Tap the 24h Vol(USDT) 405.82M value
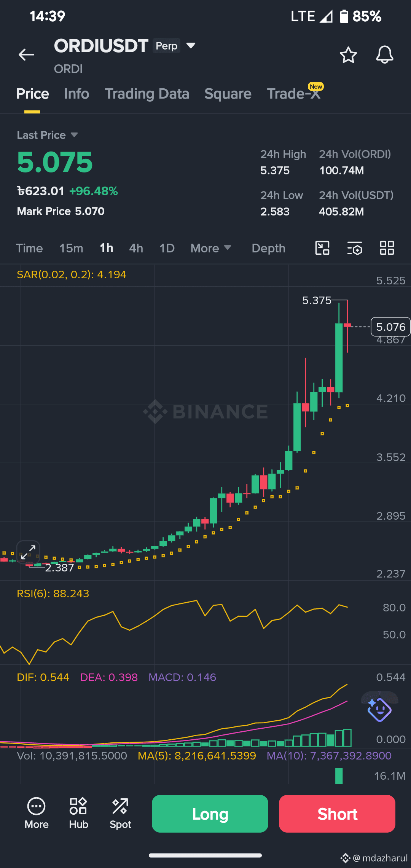Image resolution: width=411 pixels, height=868 pixels. click(341, 212)
